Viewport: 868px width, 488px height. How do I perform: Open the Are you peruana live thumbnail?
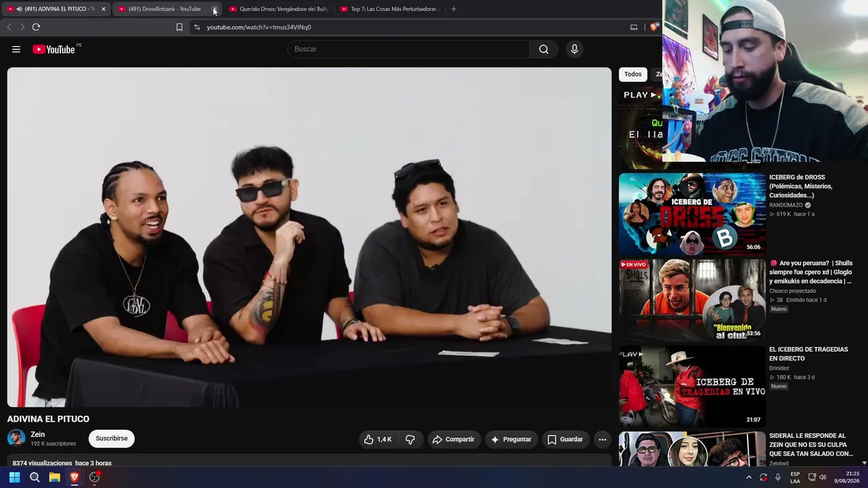692,300
